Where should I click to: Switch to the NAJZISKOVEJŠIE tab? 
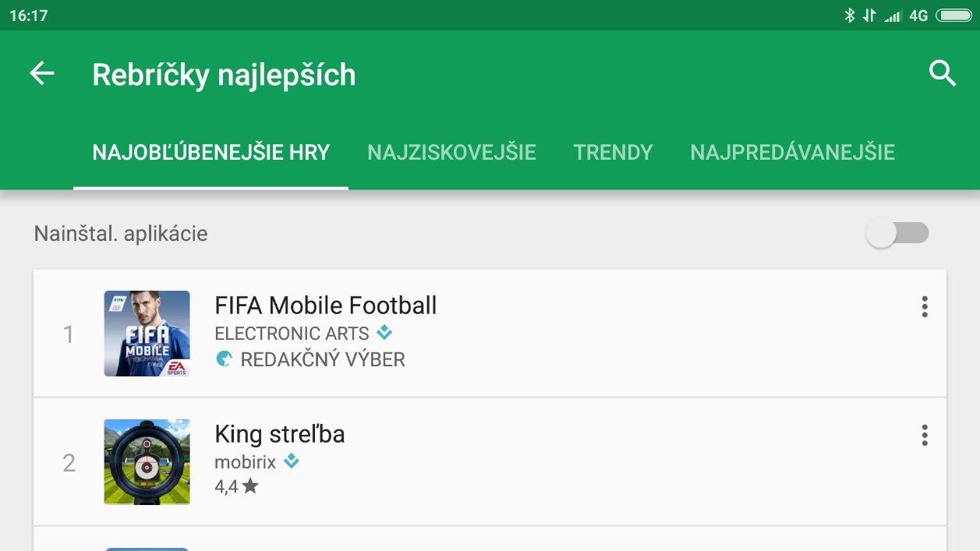451,152
